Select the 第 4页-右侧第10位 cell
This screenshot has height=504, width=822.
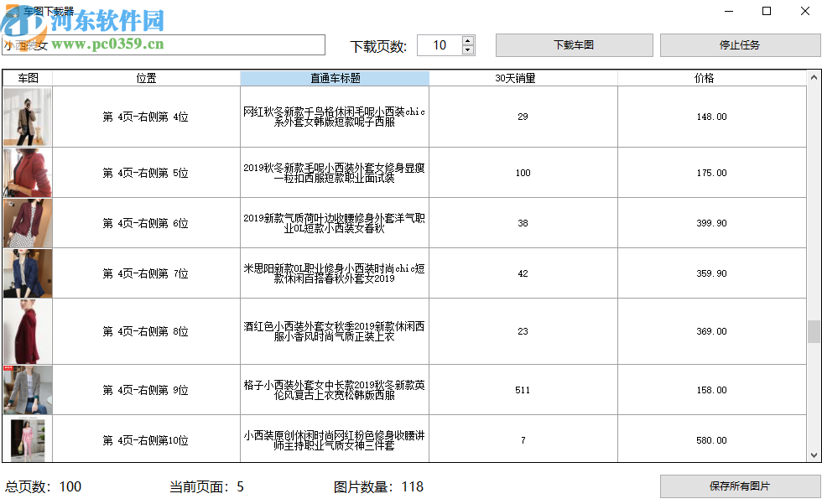pos(146,439)
